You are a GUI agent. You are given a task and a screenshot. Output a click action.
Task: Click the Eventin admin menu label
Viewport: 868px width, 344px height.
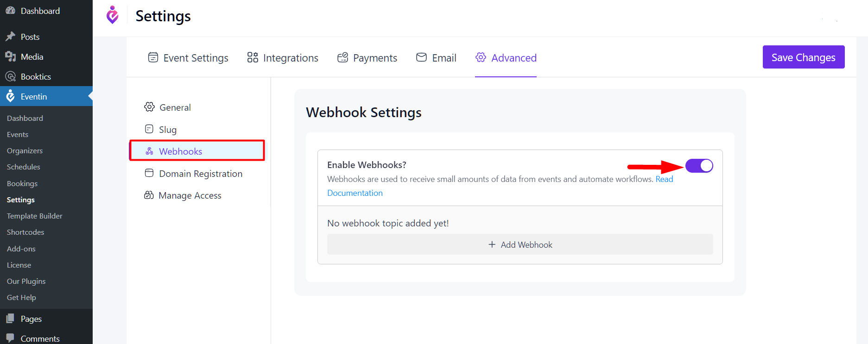click(x=34, y=96)
